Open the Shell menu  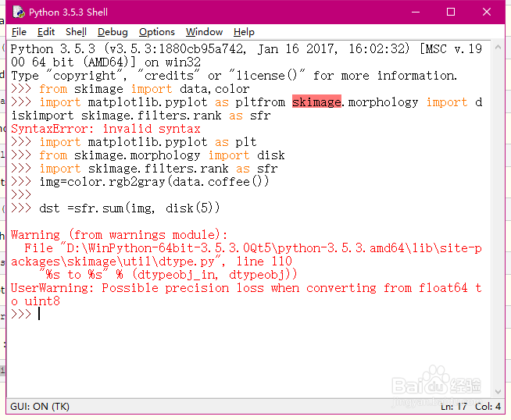click(x=76, y=32)
